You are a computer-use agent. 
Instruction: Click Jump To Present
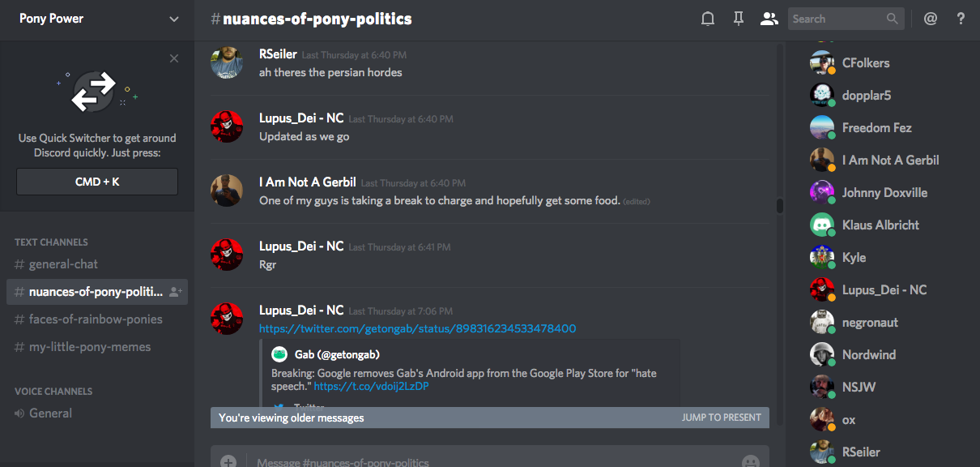click(x=721, y=418)
